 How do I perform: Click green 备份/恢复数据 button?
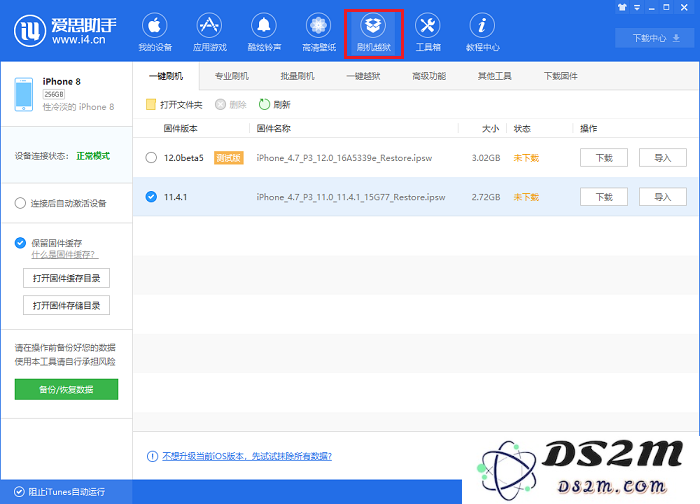pos(66,389)
